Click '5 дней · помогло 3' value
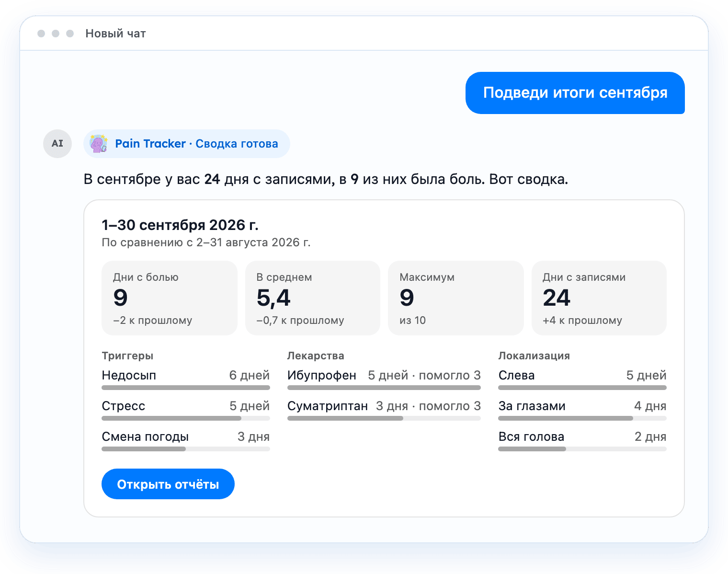This screenshot has height=574, width=728. [424, 375]
